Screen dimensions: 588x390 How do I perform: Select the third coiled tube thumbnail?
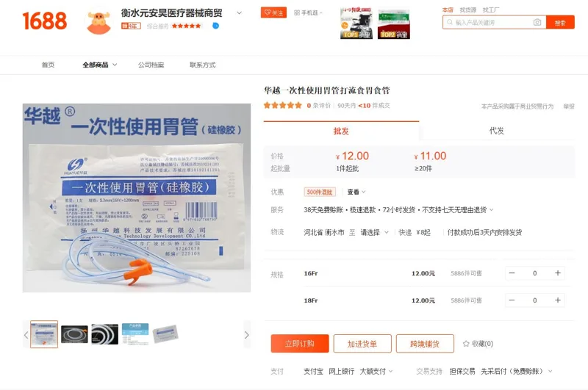click(x=104, y=334)
